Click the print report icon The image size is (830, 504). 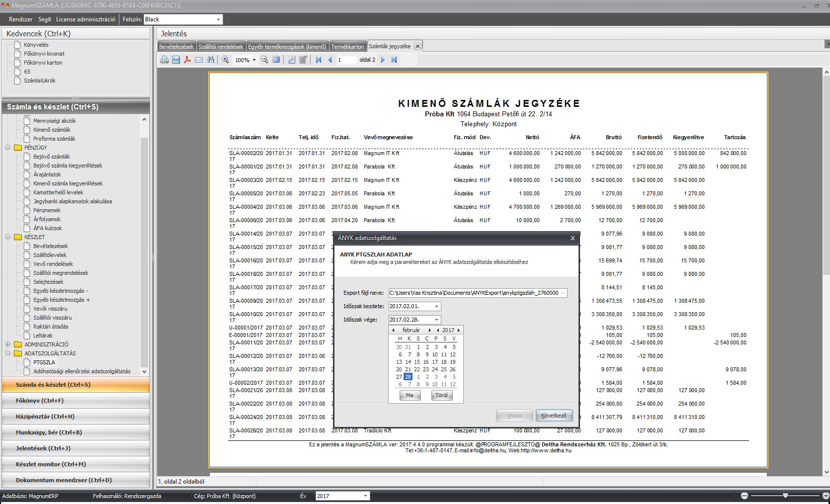[x=164, y=60]
